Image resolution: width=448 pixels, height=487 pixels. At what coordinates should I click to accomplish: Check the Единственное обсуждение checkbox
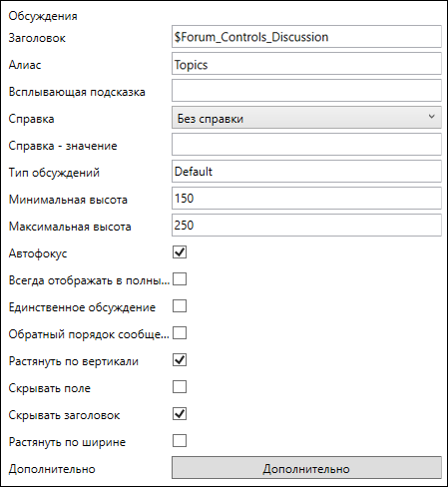(180, 306)
